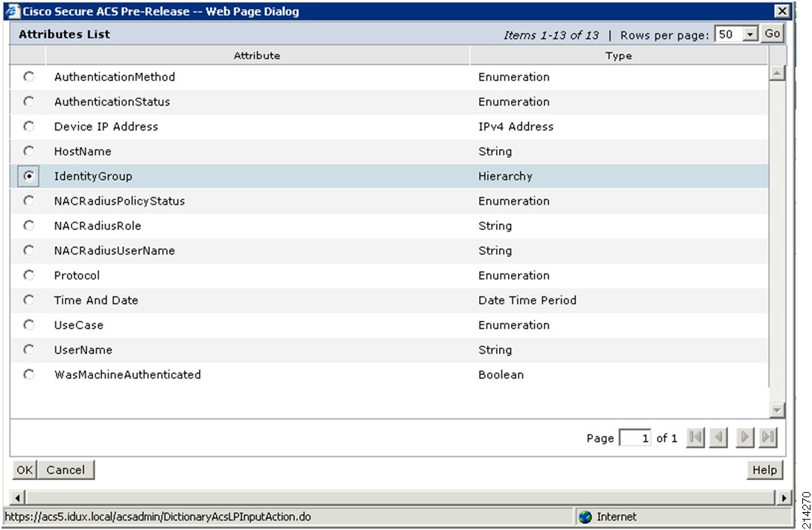
Task: Click the status bar URL text
Action: click(158, 517)
